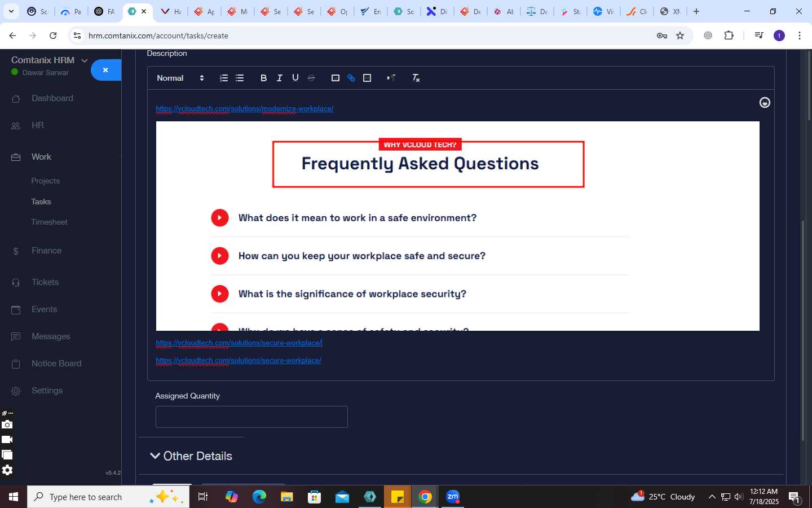Image resolution: width=812 pixels, height=508 pixels.
Task: Open the media control icon in Chrome toolbar
Action: (x=759, y=36)
